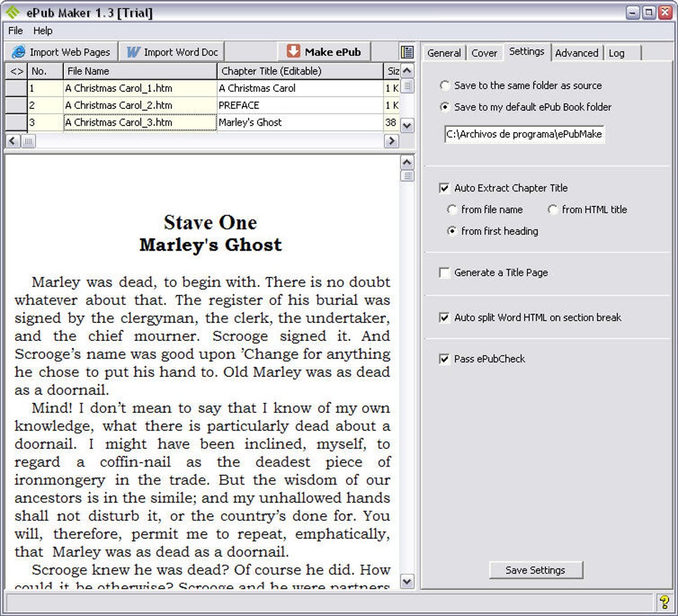Click the file list scroll right arrow

pos(392,141)
